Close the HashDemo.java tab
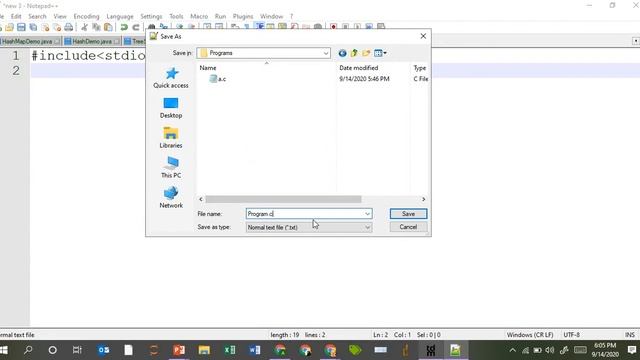Image resolution: width=640 pixels, height=360 pixels. click(x=117, y=42)
